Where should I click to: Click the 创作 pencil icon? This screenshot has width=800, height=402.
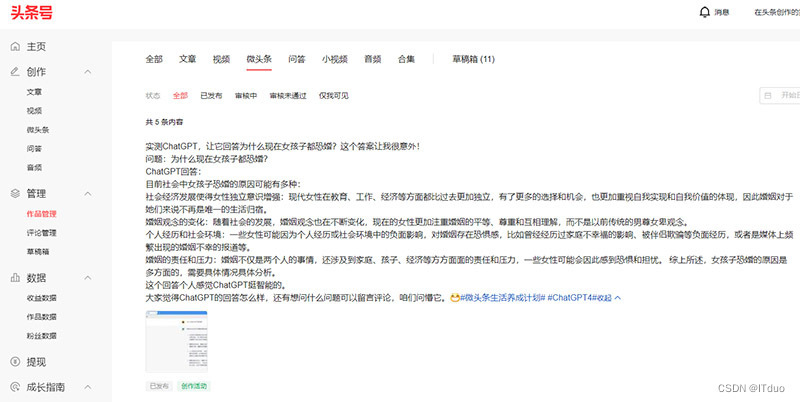pos(15,72)
